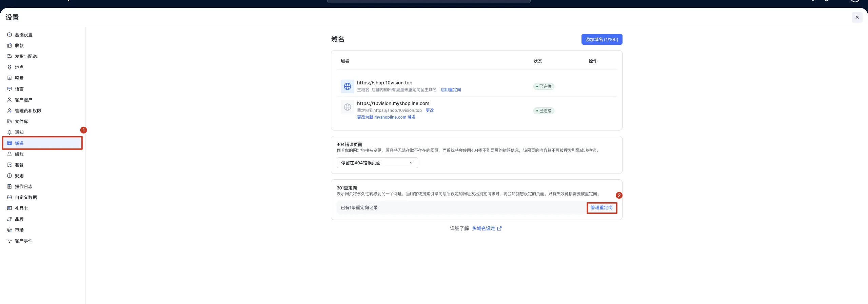Click external link icon beside 多域名设定
The height and width of the screenshot is (304, 868).
tap(499, 228)
